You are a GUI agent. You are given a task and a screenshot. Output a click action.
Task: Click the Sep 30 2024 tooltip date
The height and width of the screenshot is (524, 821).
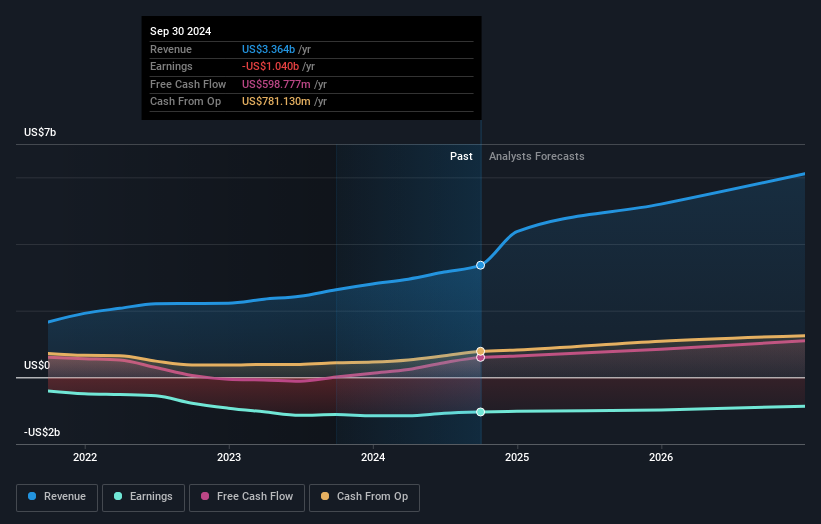point(181,31)
